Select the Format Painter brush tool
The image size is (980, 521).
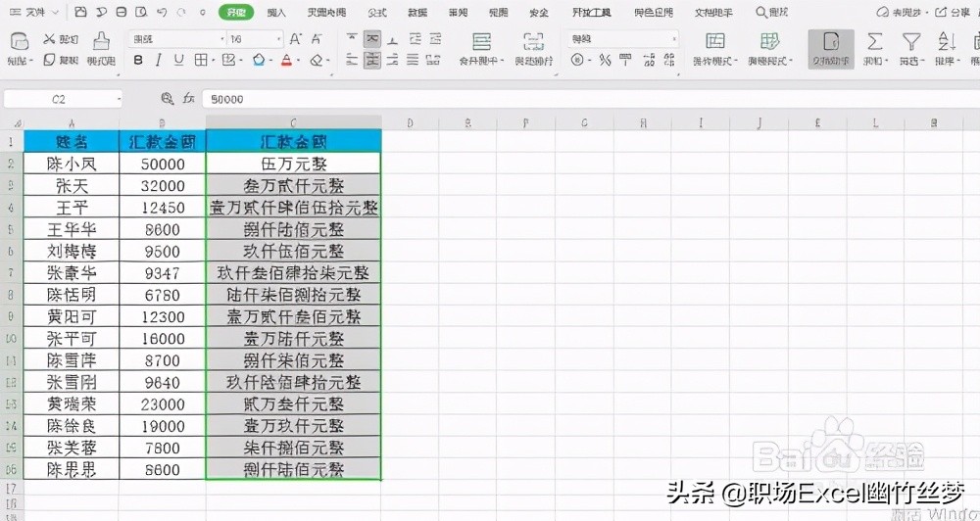click(x=101, y=41)
